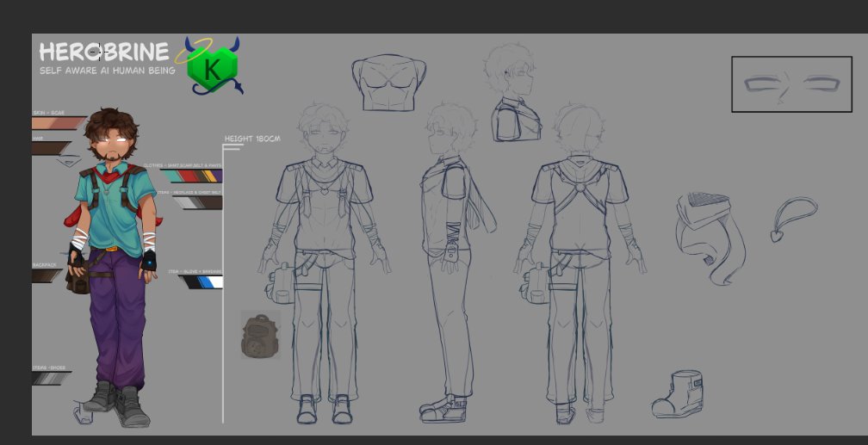This screenshot has width=868, height=445.
Task: Click the 'HEIGHT 180CM' label
Action: pyautogui.click(x=252, y=139)
